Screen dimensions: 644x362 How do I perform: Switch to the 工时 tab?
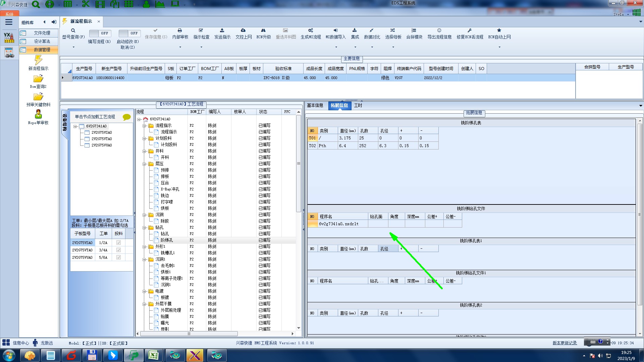358,106
